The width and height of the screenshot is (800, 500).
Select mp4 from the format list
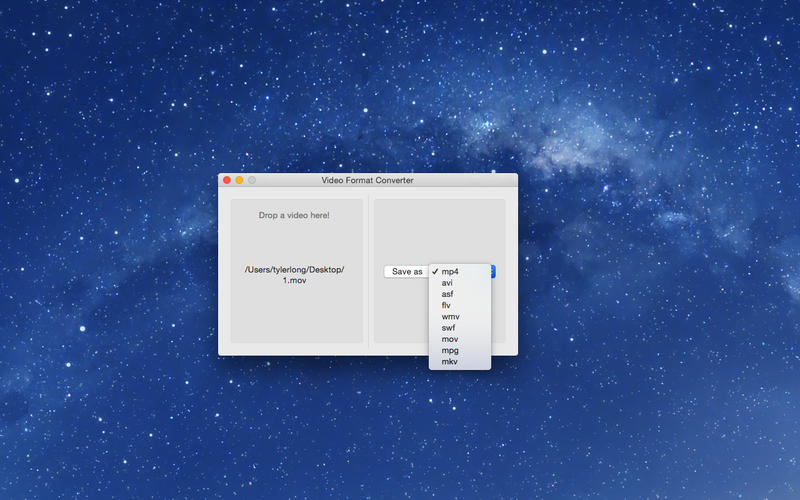click(450, 271)
